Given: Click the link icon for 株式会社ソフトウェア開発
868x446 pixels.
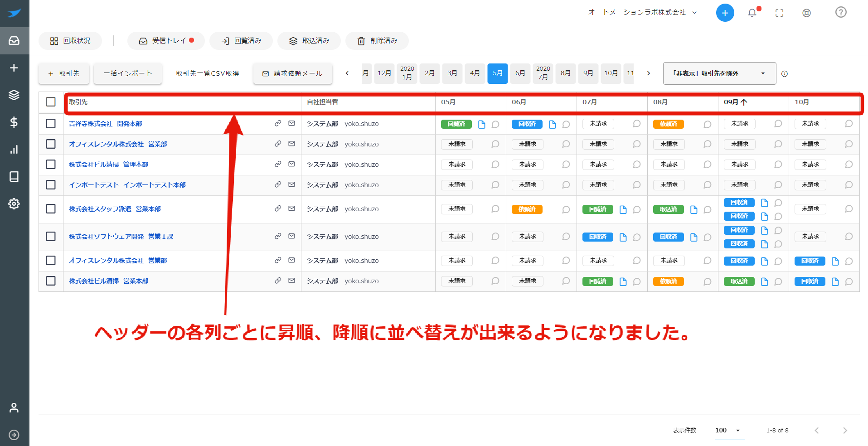Looking at the screenshot, I should coord(278,236).
